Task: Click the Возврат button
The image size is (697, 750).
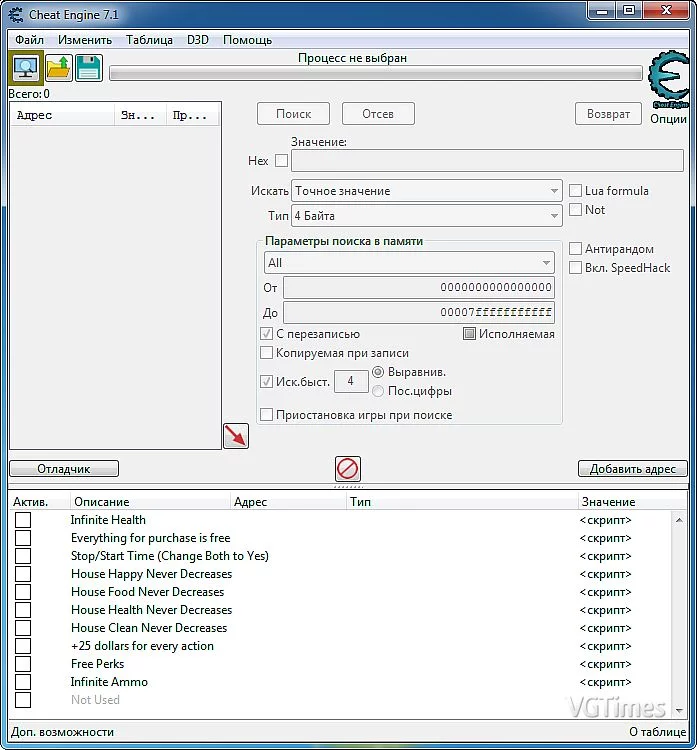Action: [x=608, y=114]
